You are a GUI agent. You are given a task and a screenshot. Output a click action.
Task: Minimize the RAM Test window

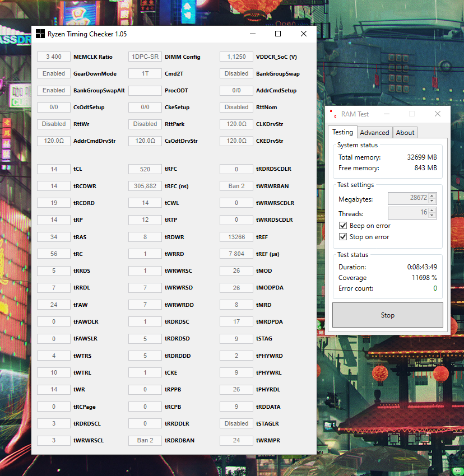(x=387, y=114)
